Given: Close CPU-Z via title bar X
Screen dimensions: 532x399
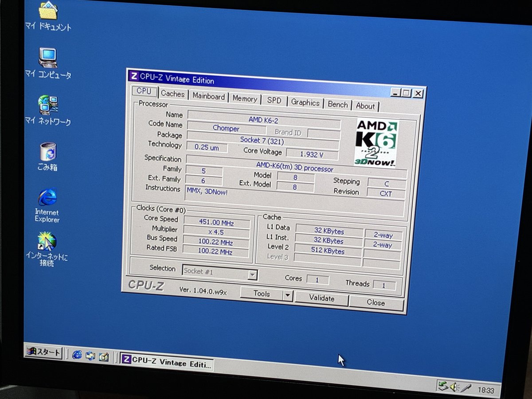Looking at the screenshot, I should point(418,94).
